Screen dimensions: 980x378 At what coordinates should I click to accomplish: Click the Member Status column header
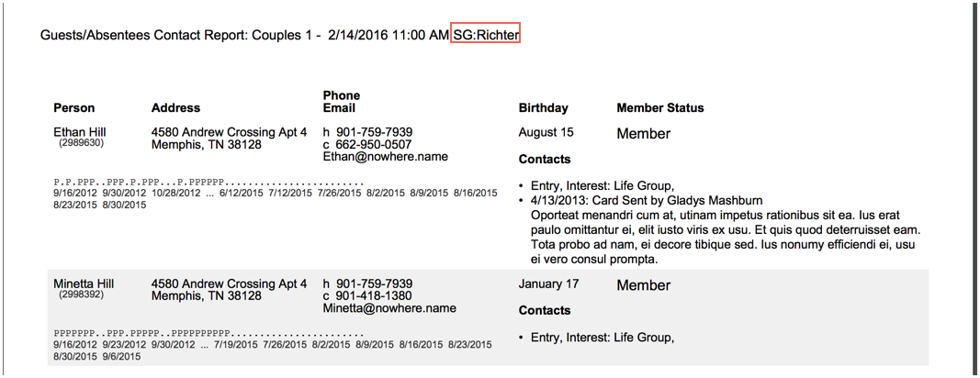(x=660, y=108)
